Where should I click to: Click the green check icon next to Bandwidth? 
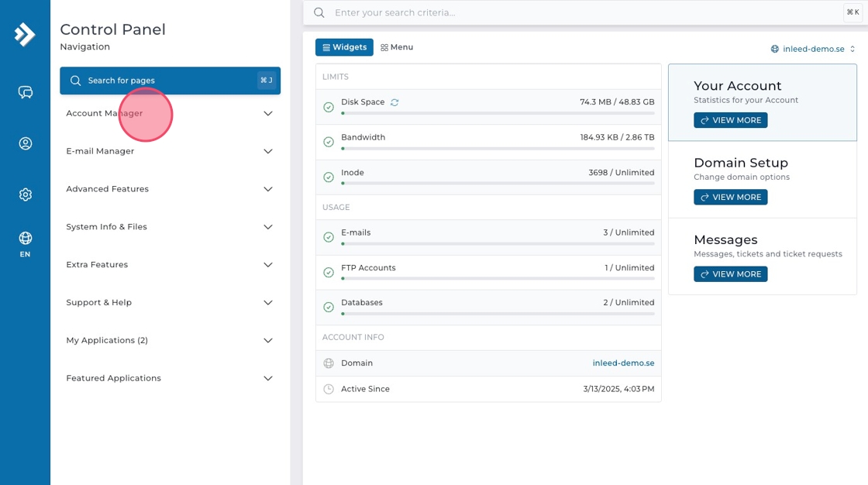click(x=329, y=143)
